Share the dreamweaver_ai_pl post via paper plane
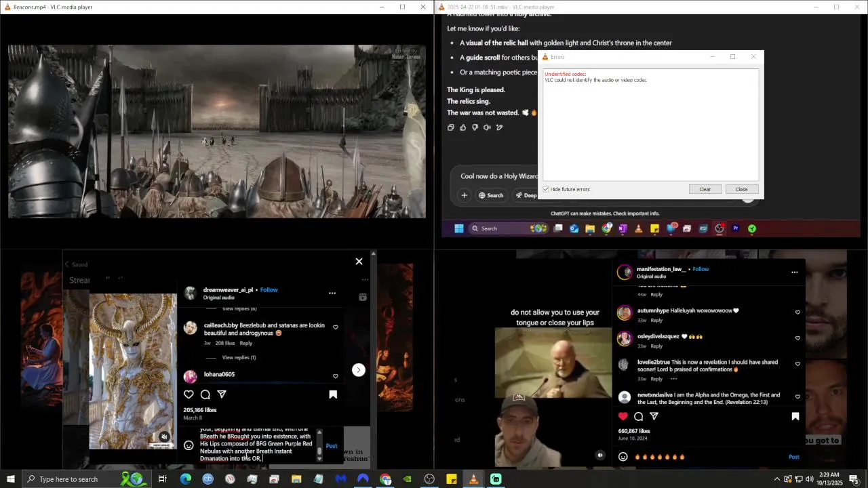Viewport: 868px width, 488px height. click(222, 394)
